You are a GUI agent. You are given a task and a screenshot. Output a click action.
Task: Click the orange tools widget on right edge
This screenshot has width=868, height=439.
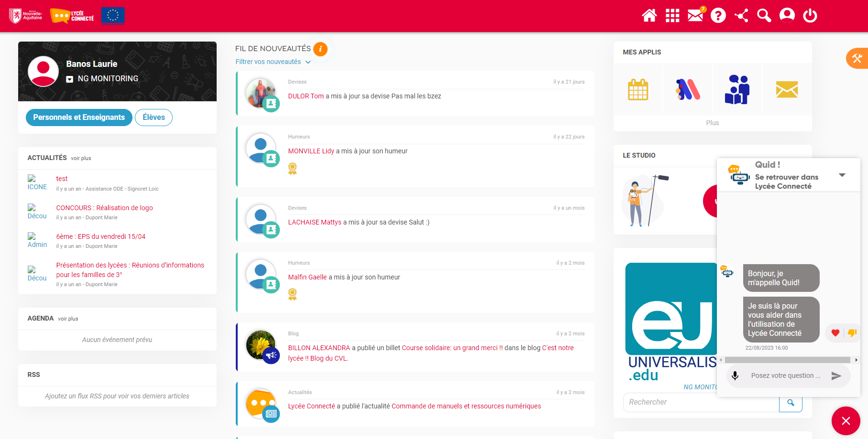pyautogui.click(x=857, y=59)
